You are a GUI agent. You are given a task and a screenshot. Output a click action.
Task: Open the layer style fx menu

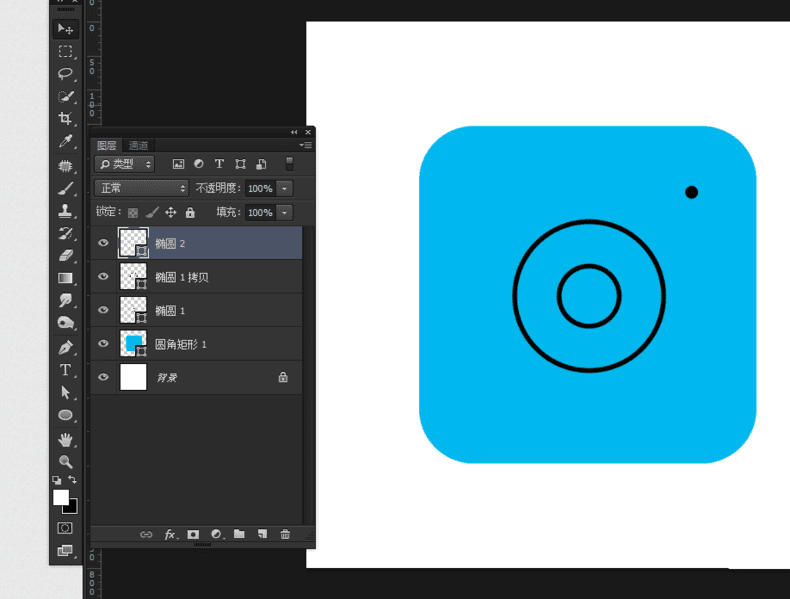coord(171,535)
